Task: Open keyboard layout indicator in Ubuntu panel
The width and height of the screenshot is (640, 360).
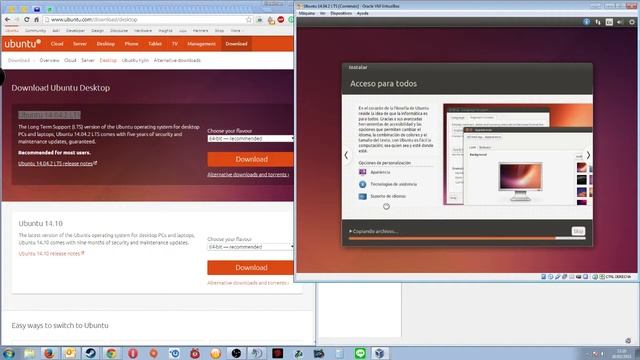Action: pyautogui.click(x=609, y=22)
